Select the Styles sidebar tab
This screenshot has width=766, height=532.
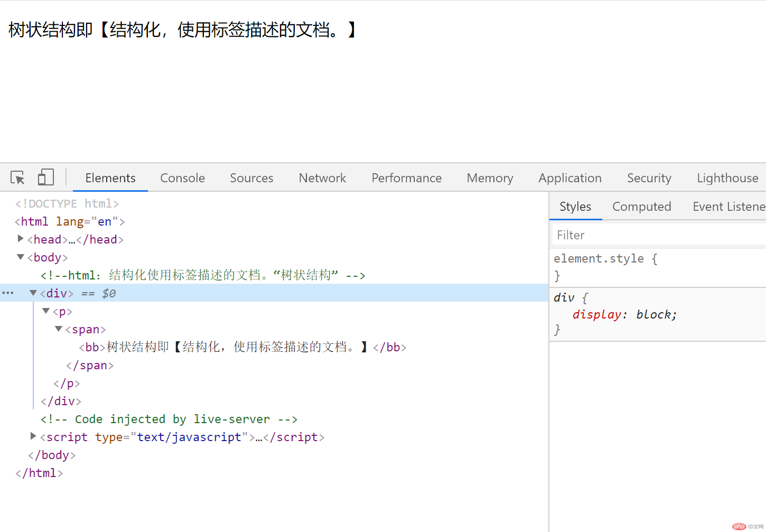[575, 207]
